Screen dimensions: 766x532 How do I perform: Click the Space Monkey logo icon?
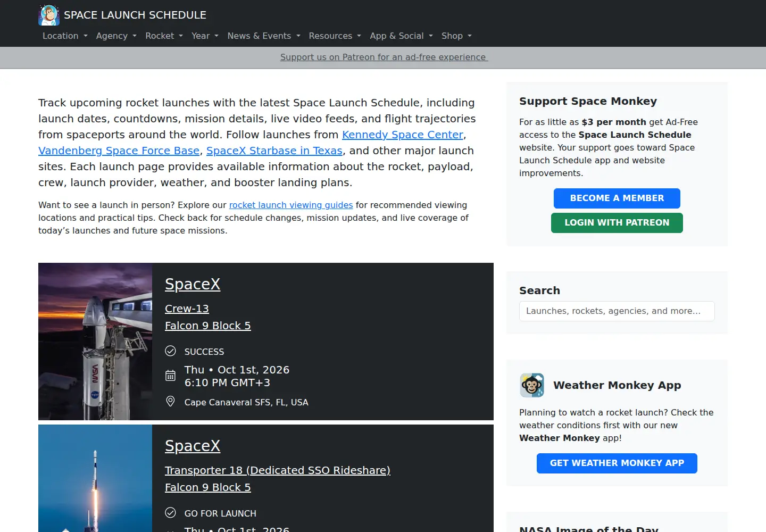point(49,15)
